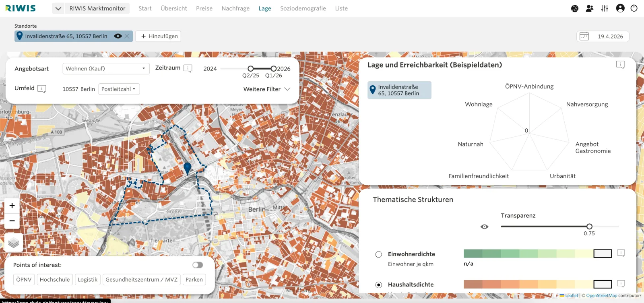Go to the Start tab
644x303 pixels.
(x=145, y=8)
